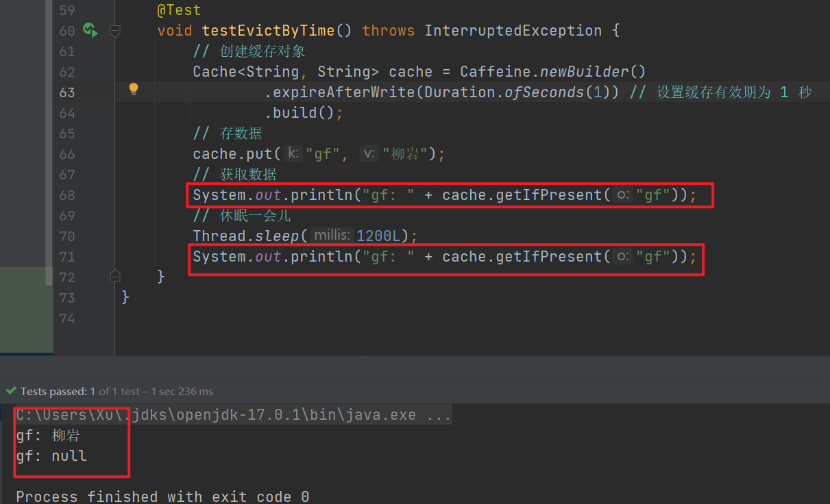This screenshot has height=504, width=830.
Task: Click the 'v:' parameter hint in cache.put
Action: tap(369, 154)
